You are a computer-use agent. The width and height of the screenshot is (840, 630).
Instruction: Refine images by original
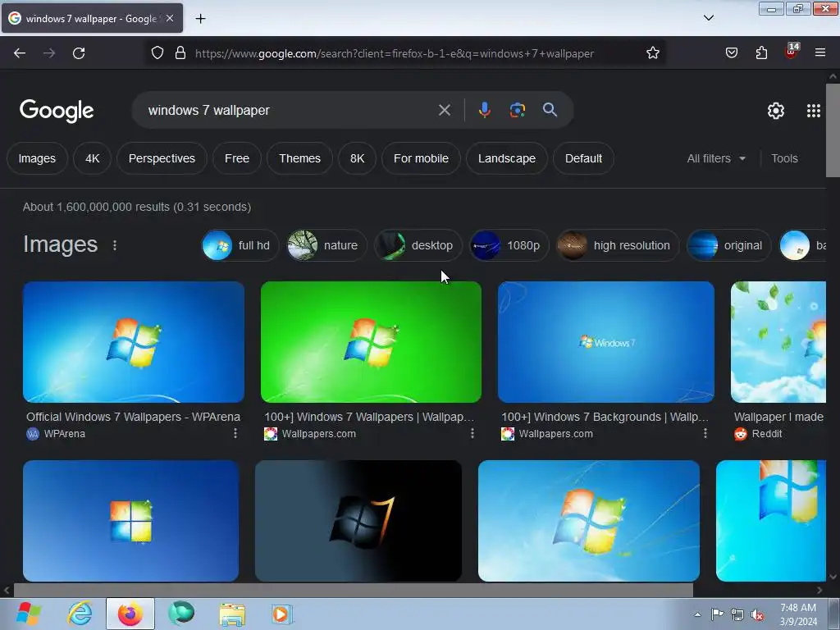point(728,245)
